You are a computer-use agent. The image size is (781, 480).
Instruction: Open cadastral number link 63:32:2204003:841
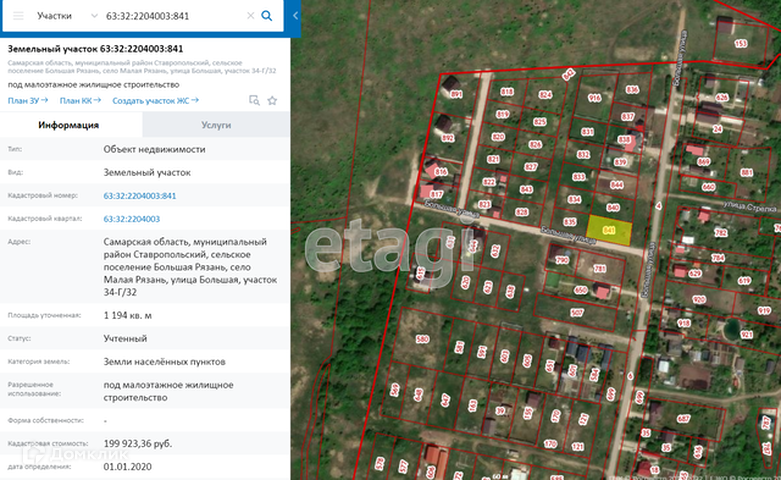click(x=140, y=196)
